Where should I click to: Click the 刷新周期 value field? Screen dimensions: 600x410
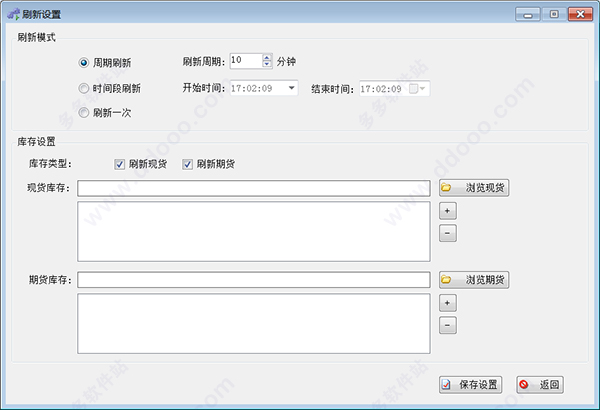click(x=246, y=61)
